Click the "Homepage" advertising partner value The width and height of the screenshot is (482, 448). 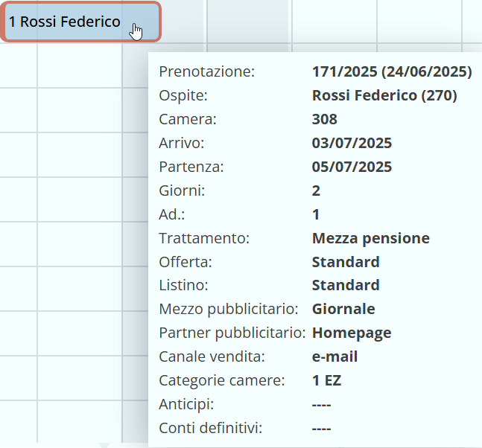[352, 333]
